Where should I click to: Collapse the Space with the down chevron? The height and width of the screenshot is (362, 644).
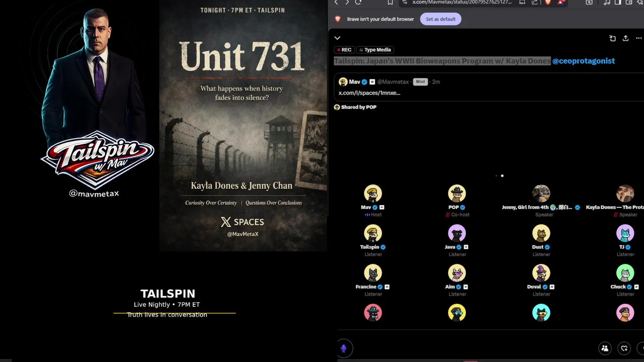[x=337, y=38]
